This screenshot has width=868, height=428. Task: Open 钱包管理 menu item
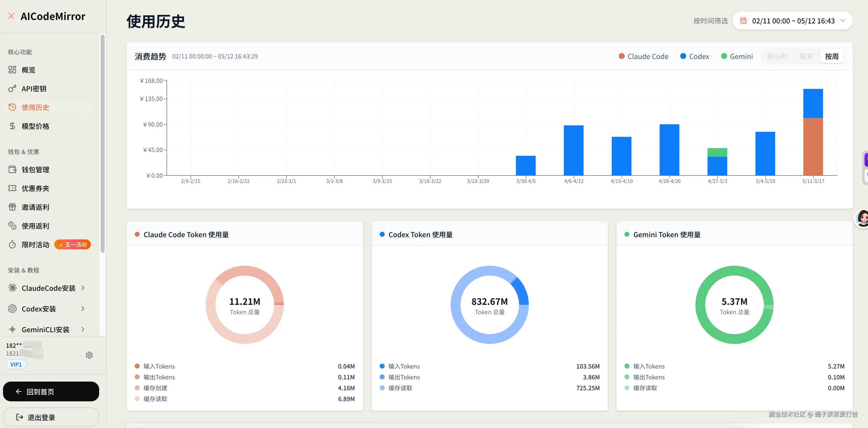click(50, 170)
